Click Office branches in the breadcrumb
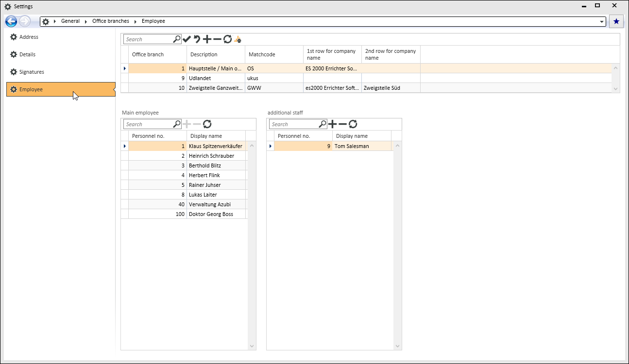 click(x=111, y=21)
